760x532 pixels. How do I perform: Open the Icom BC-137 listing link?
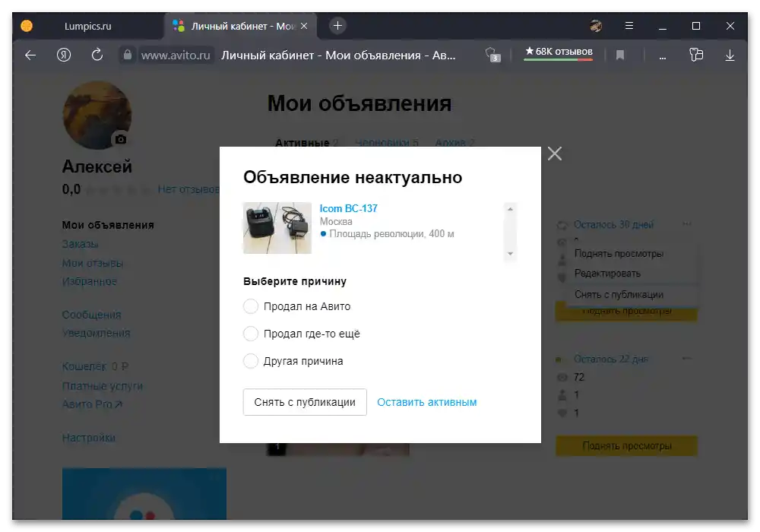tap(349, 208)
